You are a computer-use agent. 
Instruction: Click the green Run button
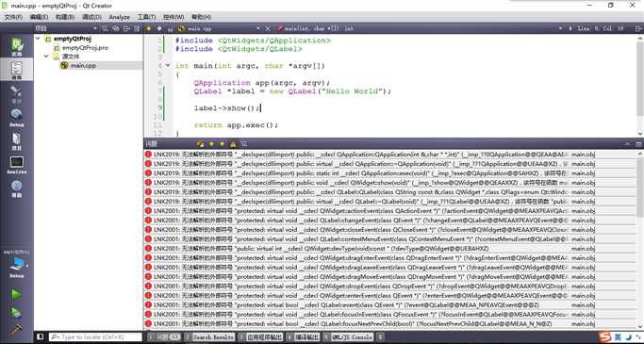point(16,294)
